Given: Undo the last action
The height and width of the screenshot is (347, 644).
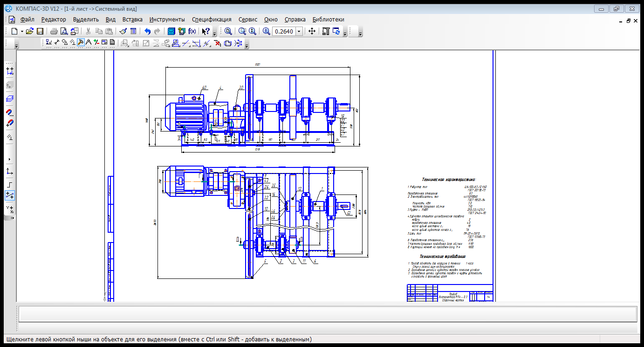Looking at the screenshot, I should click(147, 31).
